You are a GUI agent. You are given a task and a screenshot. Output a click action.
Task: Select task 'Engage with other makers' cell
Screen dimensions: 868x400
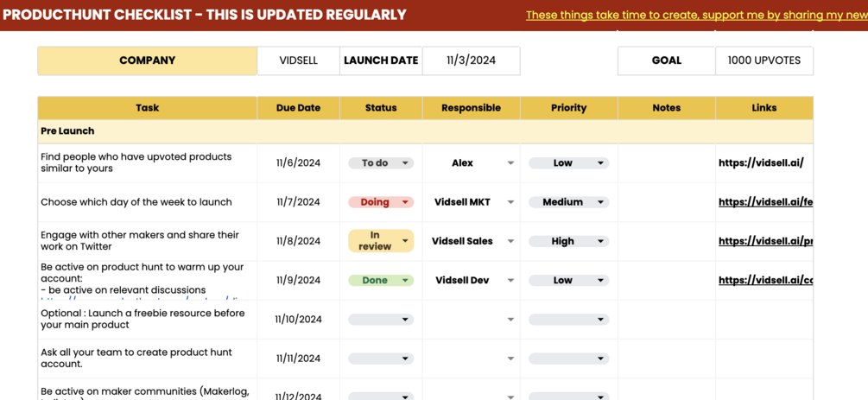[x=147, y=241]
